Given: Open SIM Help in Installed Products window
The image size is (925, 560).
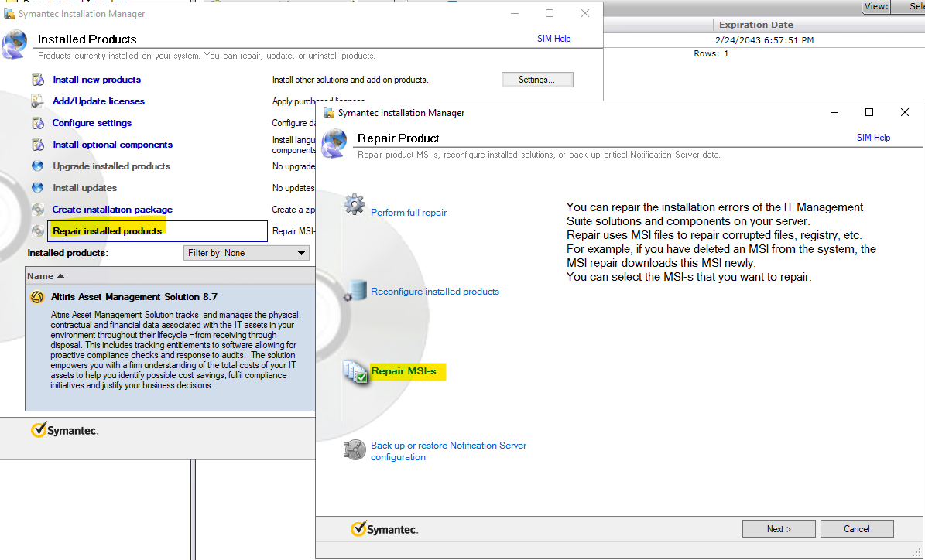Looking at the screenshot, I should [x=554, y=39].
